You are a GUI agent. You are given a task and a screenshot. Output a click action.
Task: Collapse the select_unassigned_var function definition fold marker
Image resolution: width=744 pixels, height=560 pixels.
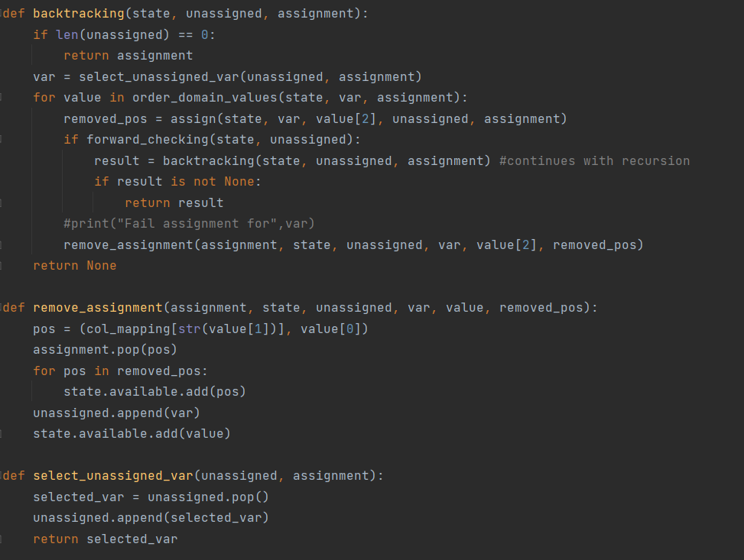2,476
